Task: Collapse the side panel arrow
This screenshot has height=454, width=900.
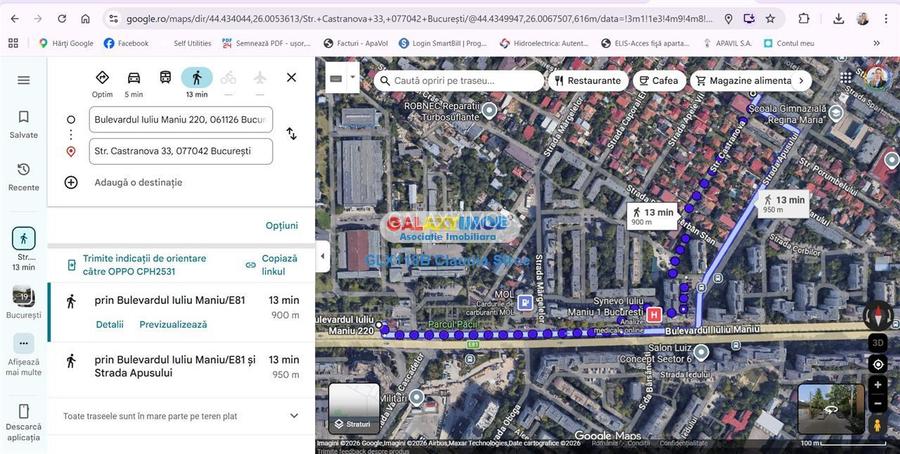Action: tap(322, 257)
